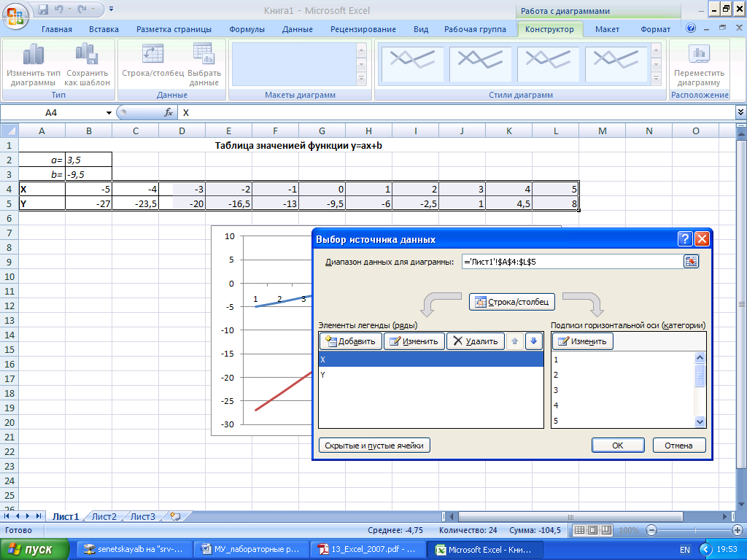Collapse dialog via range selector icon
The image size is (747, 560).
pyautogui.click(x=691, y=262)
